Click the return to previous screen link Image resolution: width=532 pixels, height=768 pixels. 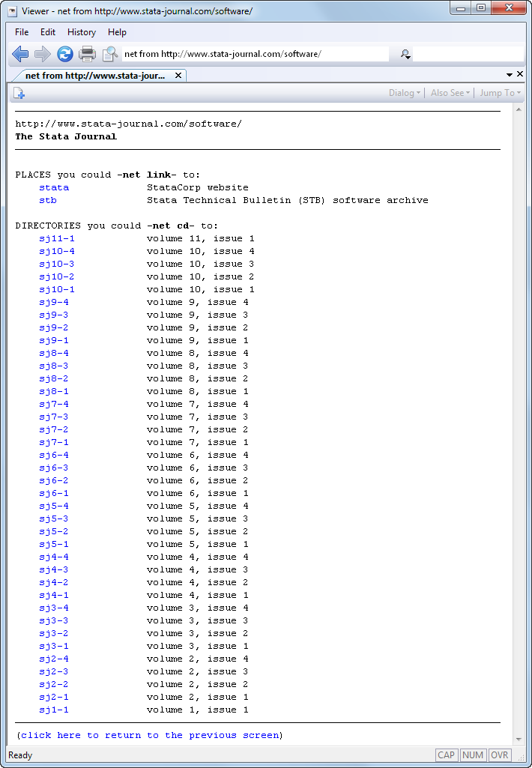[x=150, y=735]
